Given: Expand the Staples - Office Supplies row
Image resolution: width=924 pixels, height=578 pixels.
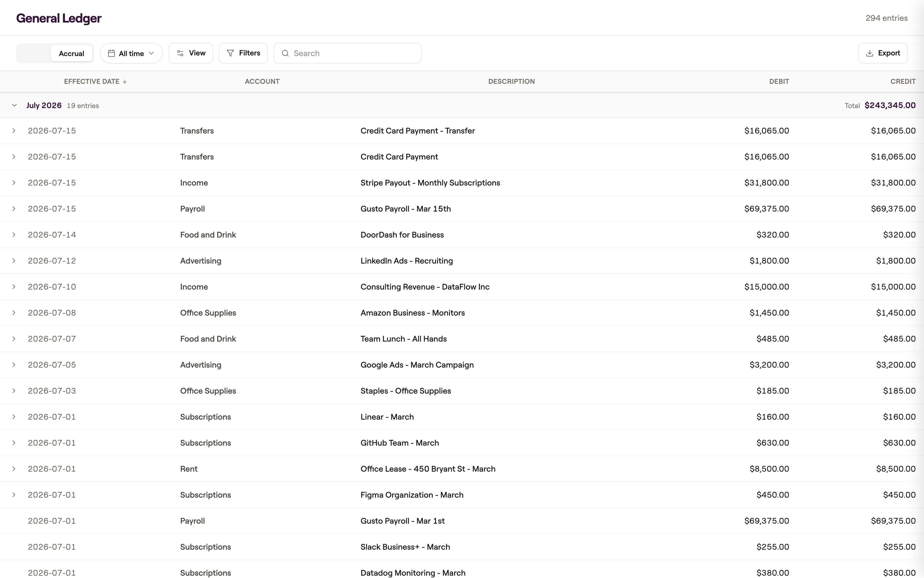Looking at the screenshot, I should coord(14,391).
